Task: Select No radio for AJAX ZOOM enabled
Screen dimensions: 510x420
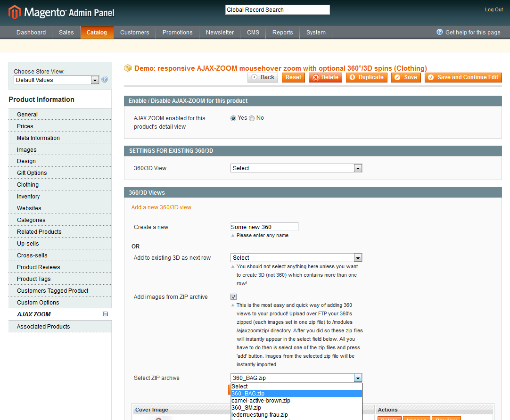Action: [252, 118]
